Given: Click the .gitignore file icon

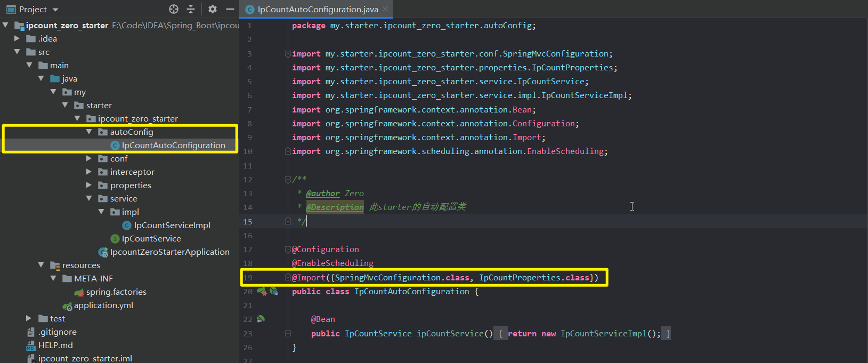Looking at the screenshot, I should tap(31, 332).
